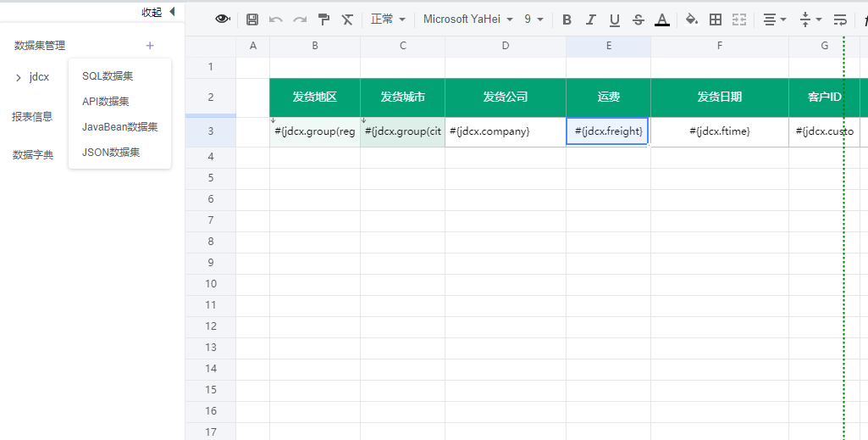
Task: Select cell with #{jdcx.group(cit
Action: pos(402,132)
